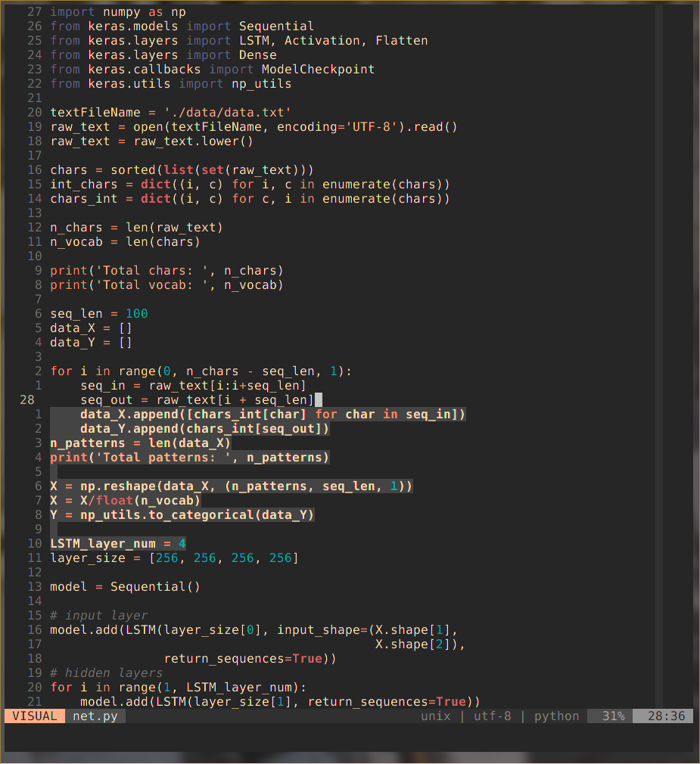
Task: Click 'seq_out' on the current cursor line
Action: click(x=106, y=400)
